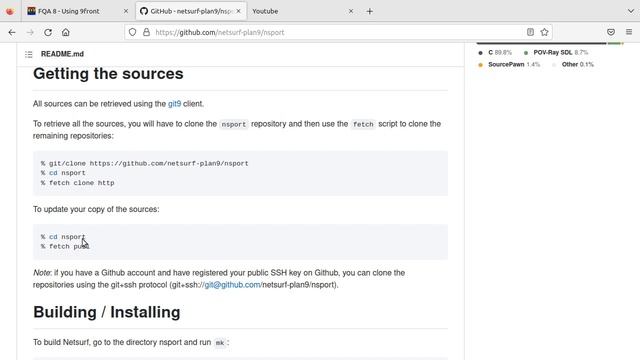Open Firefox view icon at tab bar start
640x360 pixels.
10,11
